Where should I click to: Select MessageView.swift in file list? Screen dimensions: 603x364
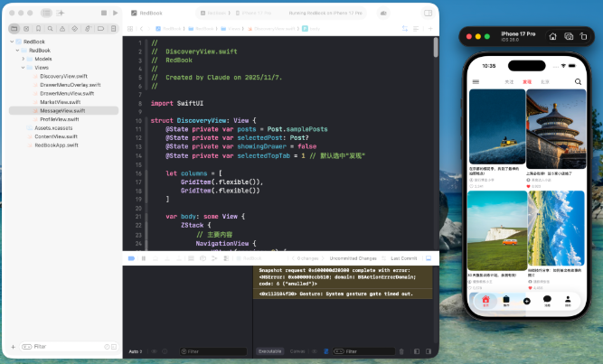[63, 111]
